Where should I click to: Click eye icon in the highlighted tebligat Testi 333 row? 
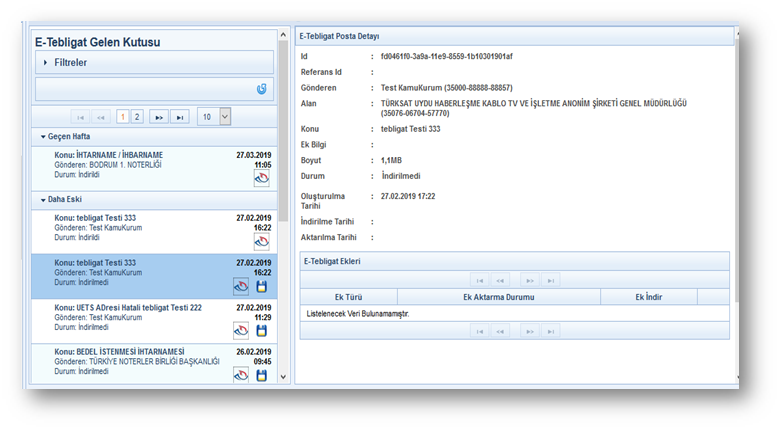click(241, 286)
